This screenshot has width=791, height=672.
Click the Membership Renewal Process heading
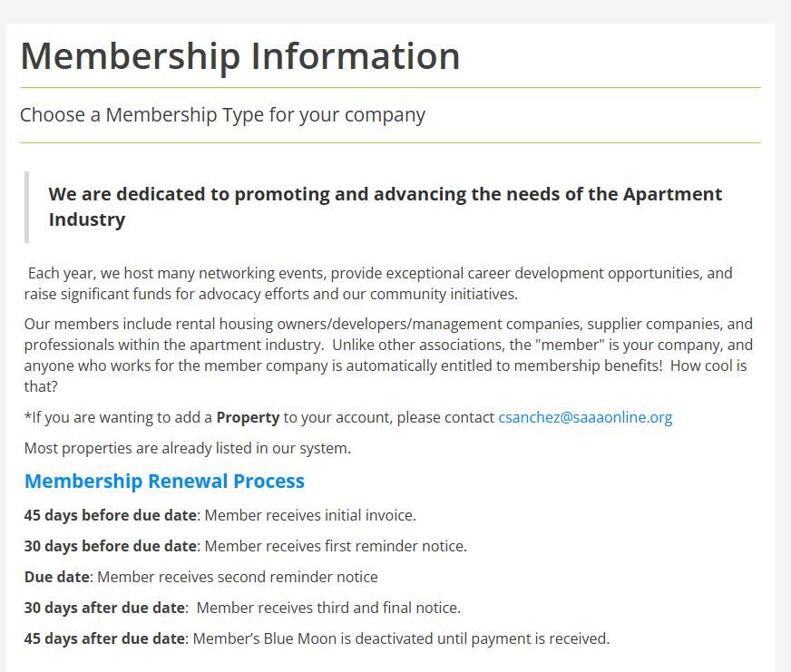pos(164,481)
